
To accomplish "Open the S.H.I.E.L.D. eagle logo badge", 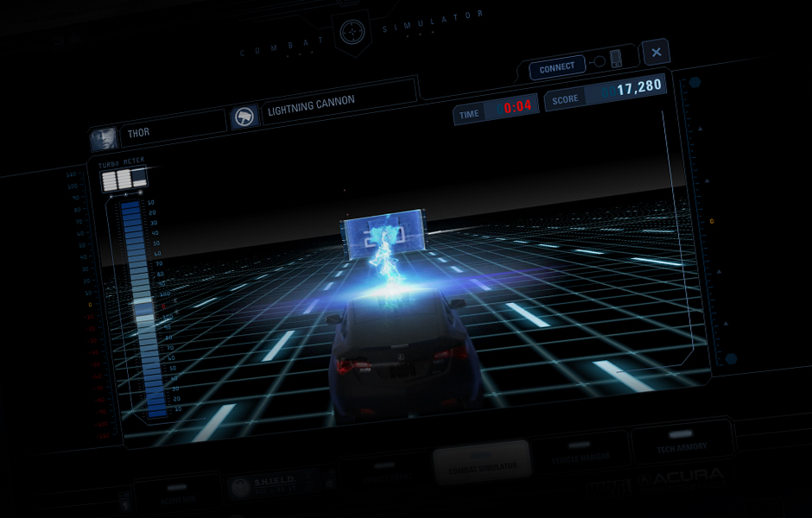I will click(x=241, y=487).
